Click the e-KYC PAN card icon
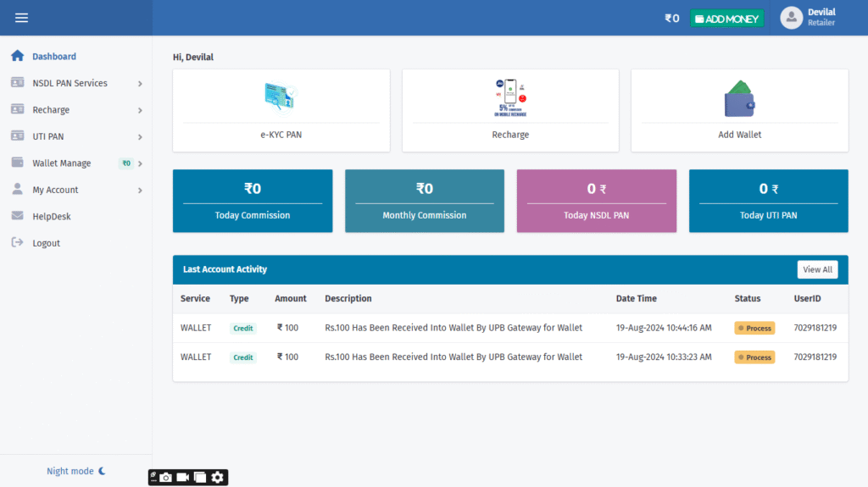This screenshot has width=868, height=487. 281,97
